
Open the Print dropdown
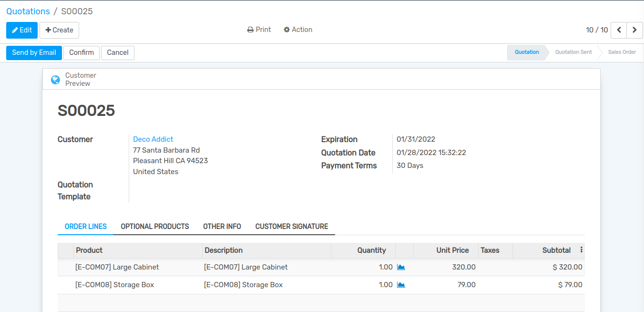pyautogui.click(x=259, y=30)
